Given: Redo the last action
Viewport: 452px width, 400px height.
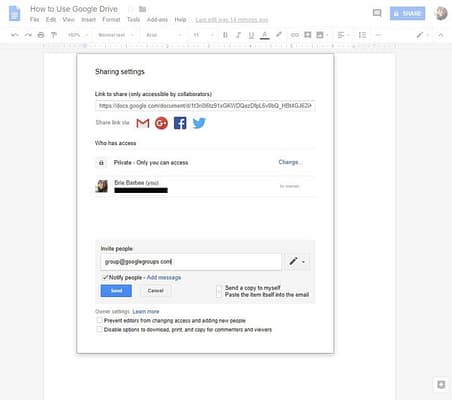Looking at the screenshot, I should coord(28,35).
